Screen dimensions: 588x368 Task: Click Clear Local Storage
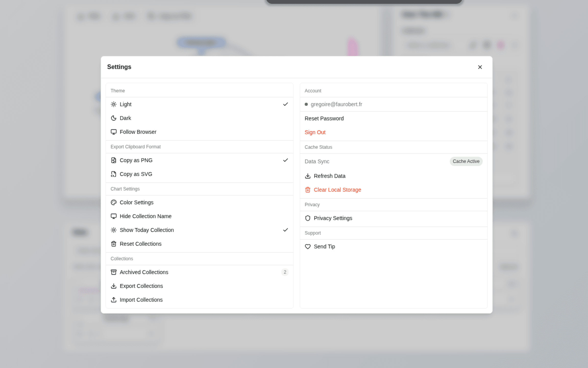click(394, 190)
